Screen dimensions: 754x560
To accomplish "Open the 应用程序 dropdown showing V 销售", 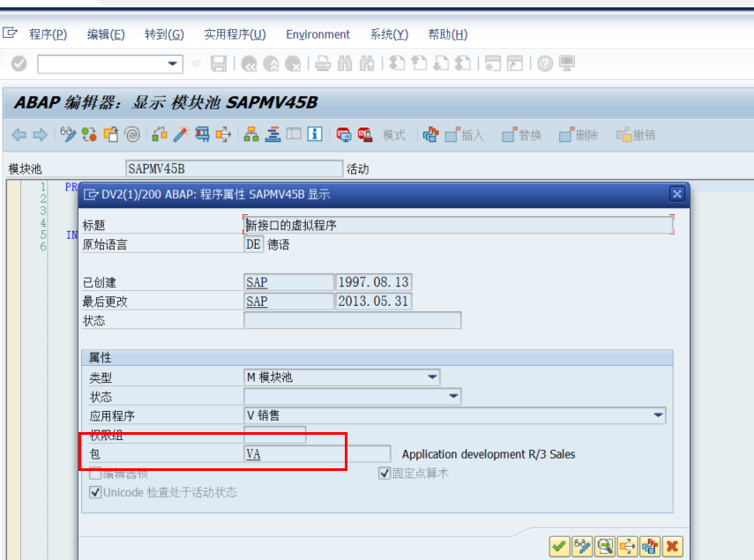I will (658, 414).
